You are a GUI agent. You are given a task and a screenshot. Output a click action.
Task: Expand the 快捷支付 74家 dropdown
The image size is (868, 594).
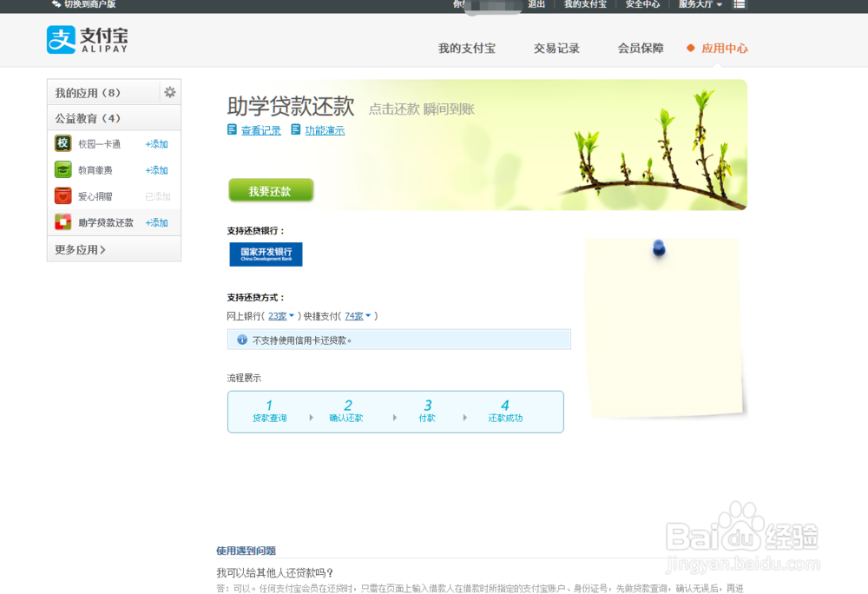356,316
